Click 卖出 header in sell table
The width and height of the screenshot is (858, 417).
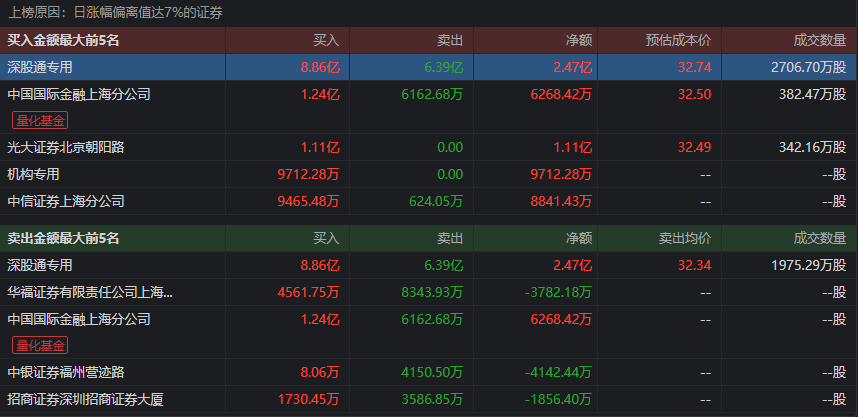450,238
